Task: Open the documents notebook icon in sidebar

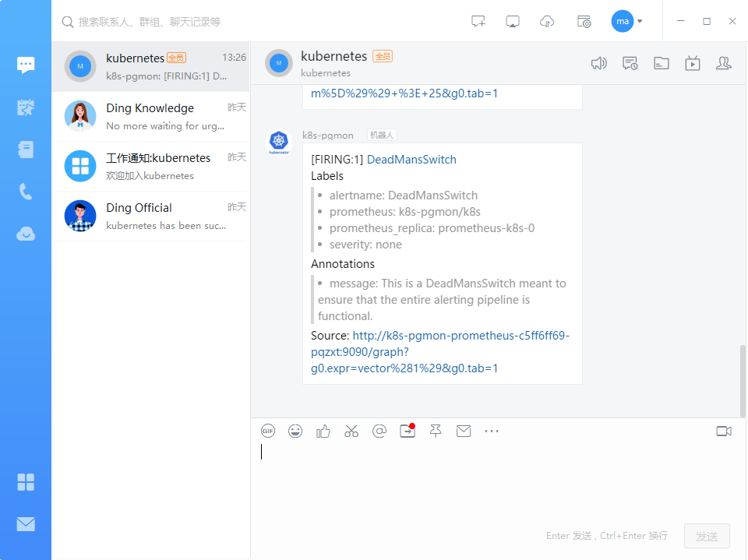Action: click(26, 150)
